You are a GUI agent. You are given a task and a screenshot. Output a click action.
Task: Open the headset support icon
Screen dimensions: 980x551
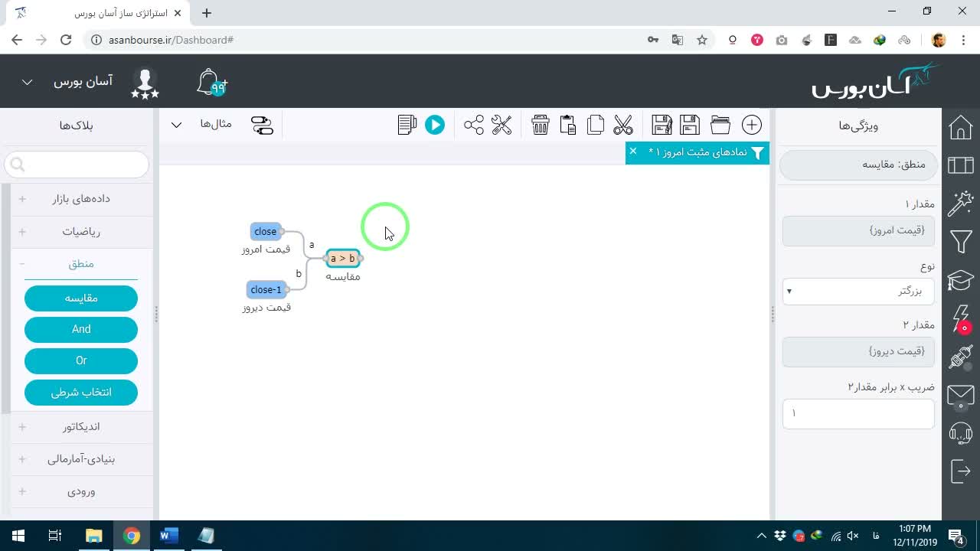tap(961, 434)
